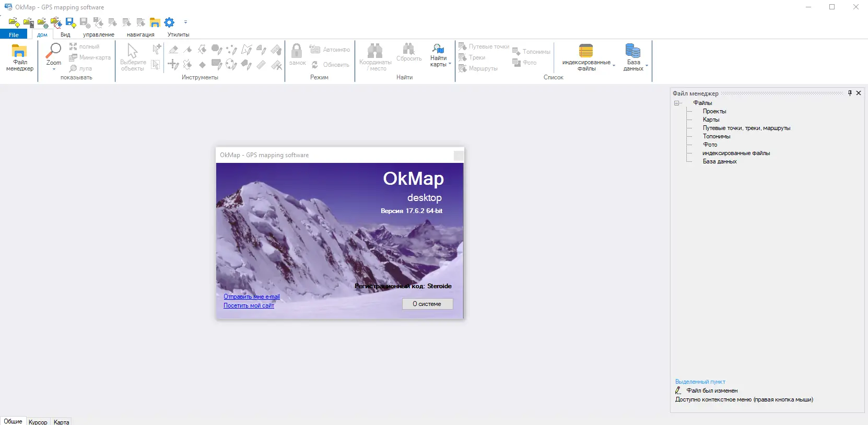Switch to the Курсор bottom tab
Image resolution: width=868 pixels, height=425 pixels.
38,422
